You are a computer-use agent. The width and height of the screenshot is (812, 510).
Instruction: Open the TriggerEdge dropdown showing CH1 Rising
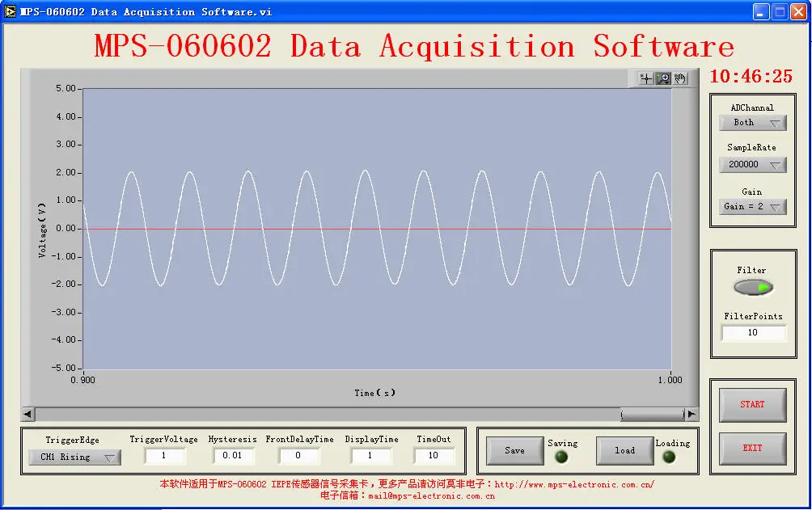tap(74, 457)
